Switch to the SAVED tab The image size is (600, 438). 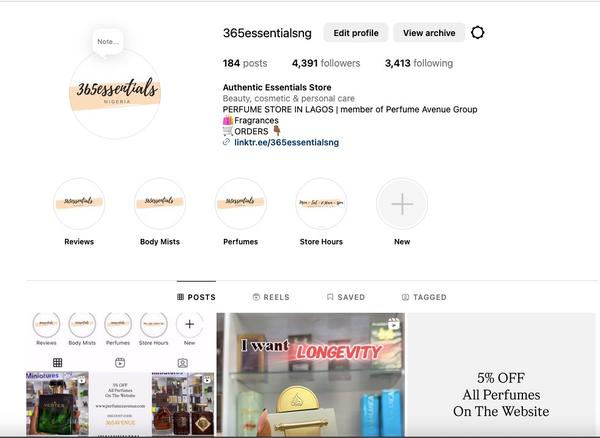pyautogui.click(x=346, y=297)
